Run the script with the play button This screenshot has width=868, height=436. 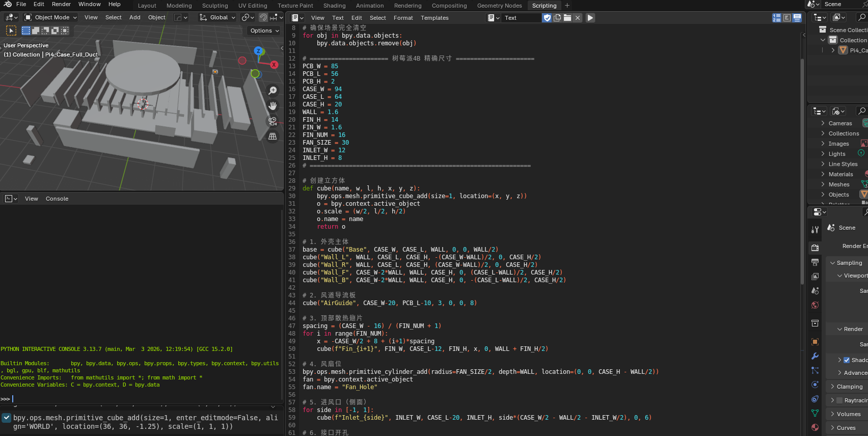pyautogui.click(x=590, y=18)
